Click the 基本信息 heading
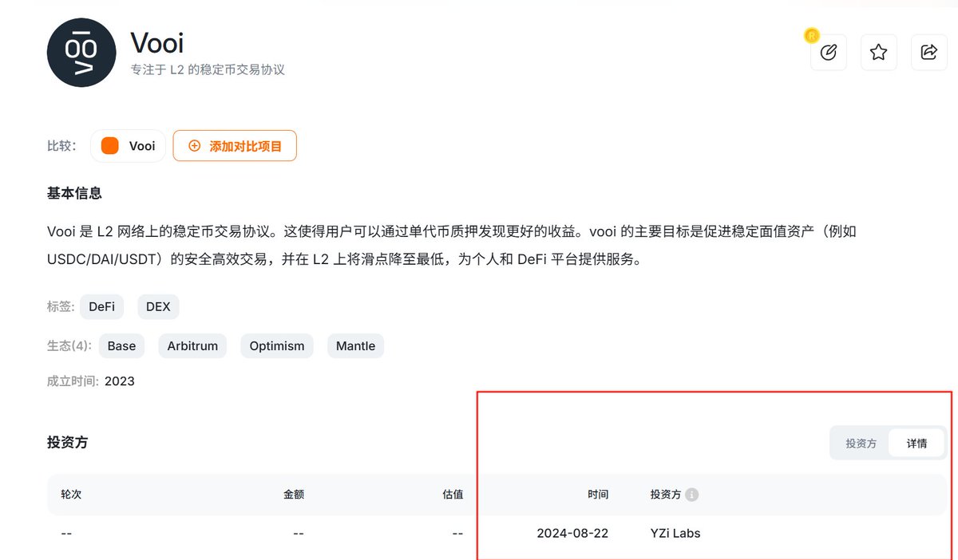 click(74, 193)
